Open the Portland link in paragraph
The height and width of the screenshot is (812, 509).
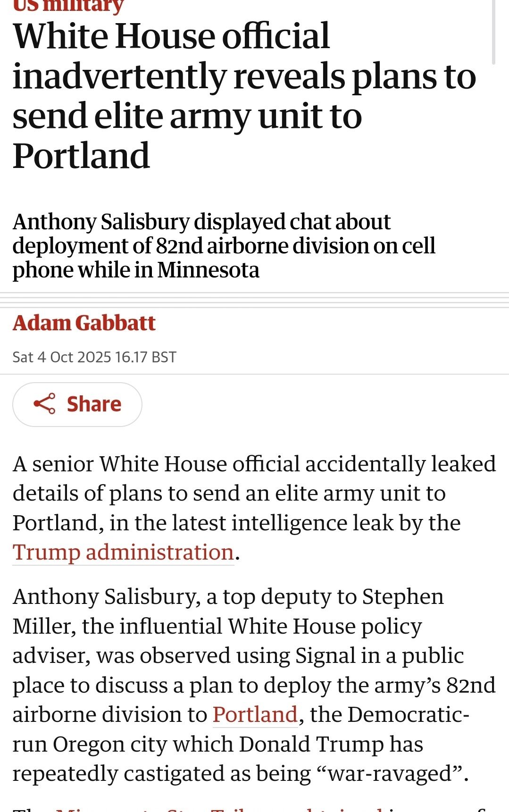(x=255, y=714)
